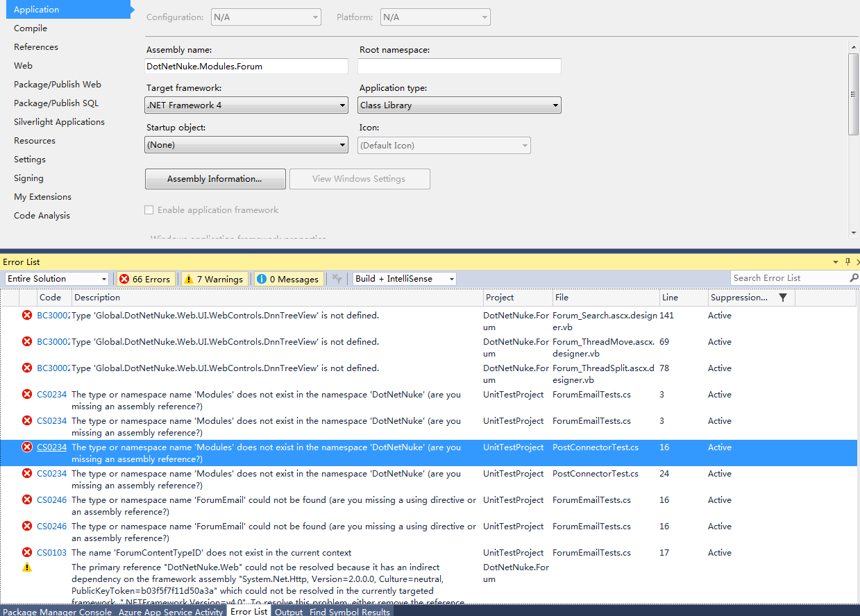Click error icon on Forum_Search.ascx.designer.vb row
Viewport: 860px width, 616px height.
tap(27, 316)
